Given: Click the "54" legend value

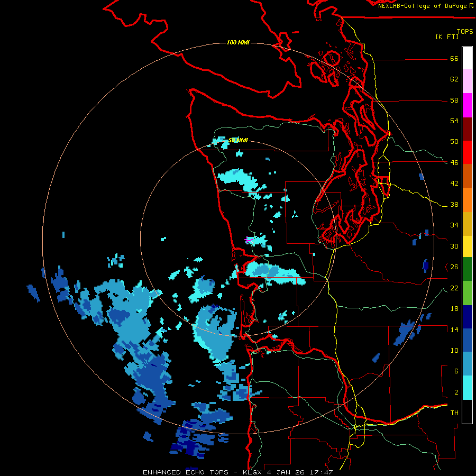Looking at the screenshot, I should (454, 121).
